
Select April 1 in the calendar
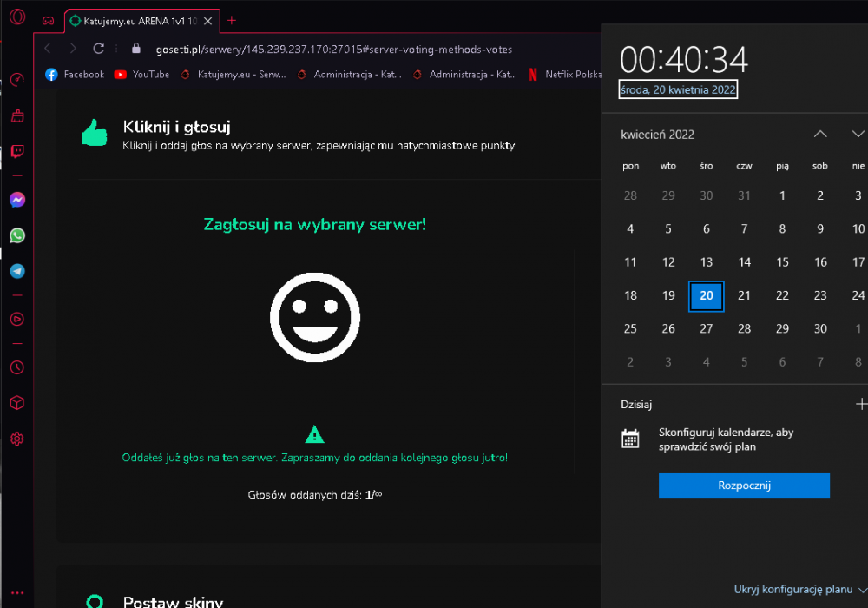[782, 195]
